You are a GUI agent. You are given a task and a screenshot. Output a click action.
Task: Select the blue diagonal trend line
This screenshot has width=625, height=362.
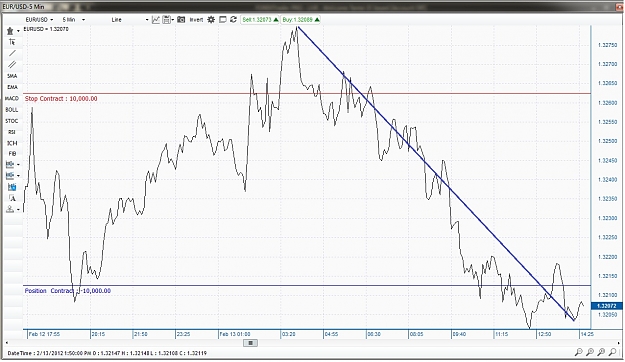436,173
